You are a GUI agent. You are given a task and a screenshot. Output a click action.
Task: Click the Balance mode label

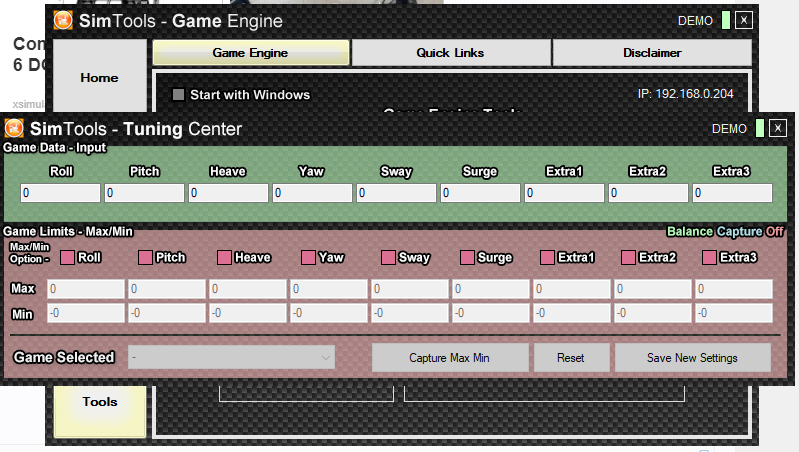tap(690, 231)
